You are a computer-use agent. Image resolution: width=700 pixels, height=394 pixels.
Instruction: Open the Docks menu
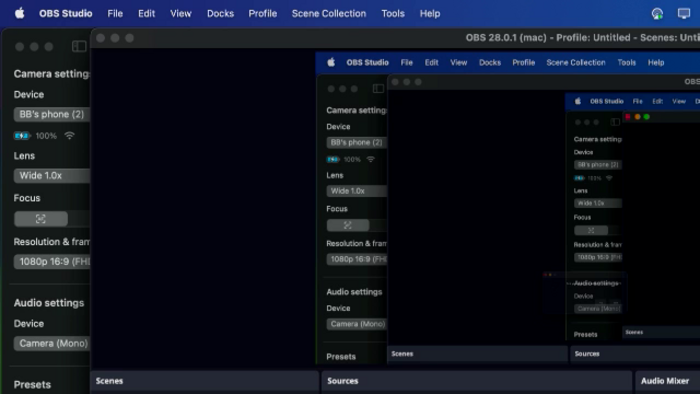220,14
